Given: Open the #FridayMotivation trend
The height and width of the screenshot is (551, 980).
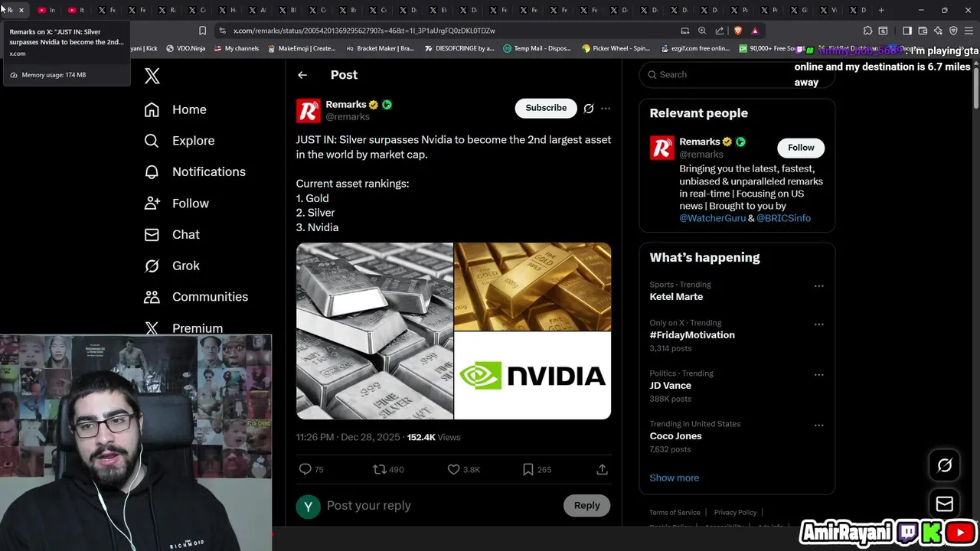Looking at the screenshot, I should [x=692, y=335].
